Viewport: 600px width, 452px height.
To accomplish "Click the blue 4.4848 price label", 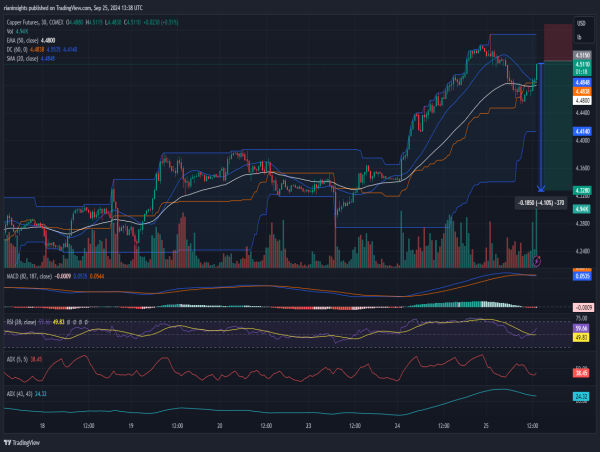I will tap(582, 82).
